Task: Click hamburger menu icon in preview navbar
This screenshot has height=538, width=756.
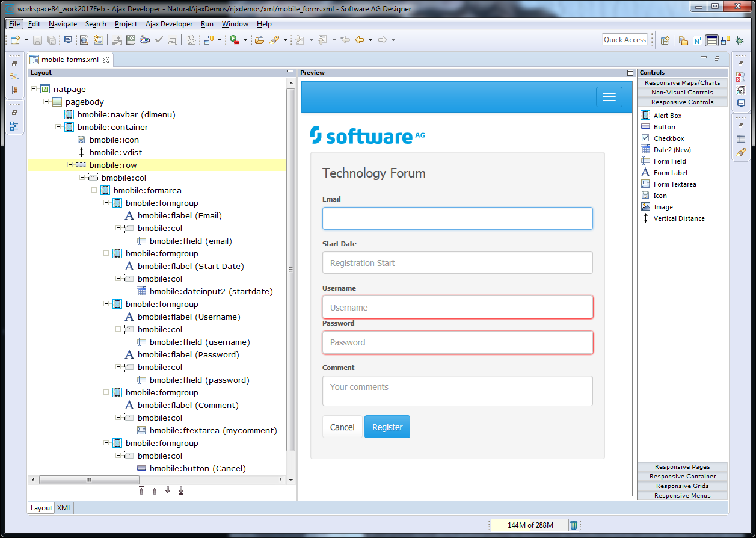Action: [609, 97]
